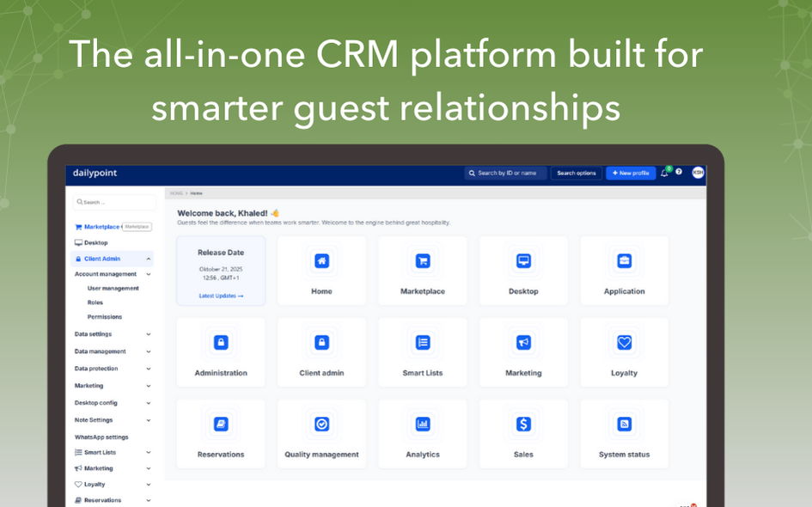Open the Smart Lists tile icon
Screen dimensions: 812x507
pyautogui.click(x=423, y=342)
